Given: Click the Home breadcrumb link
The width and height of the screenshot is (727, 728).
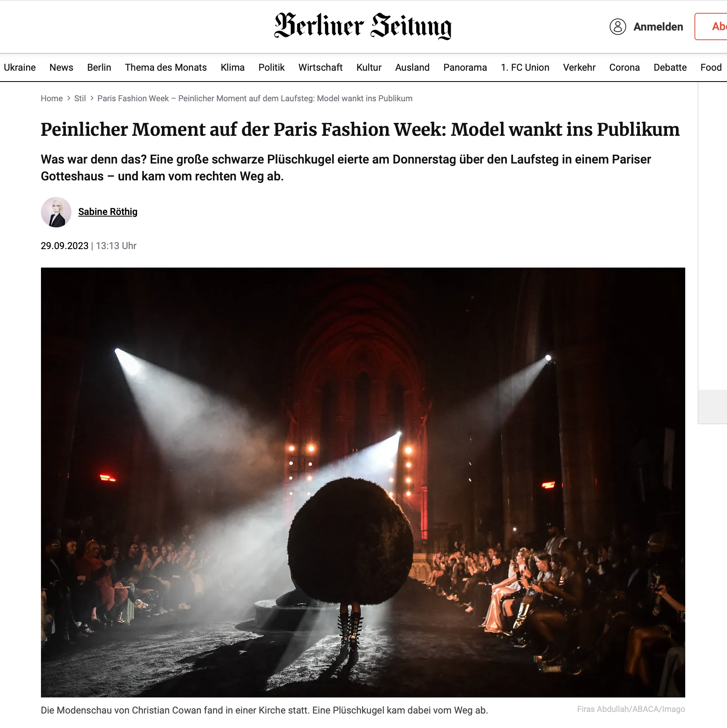Looking at the screenshot, I should coord(51,98).
